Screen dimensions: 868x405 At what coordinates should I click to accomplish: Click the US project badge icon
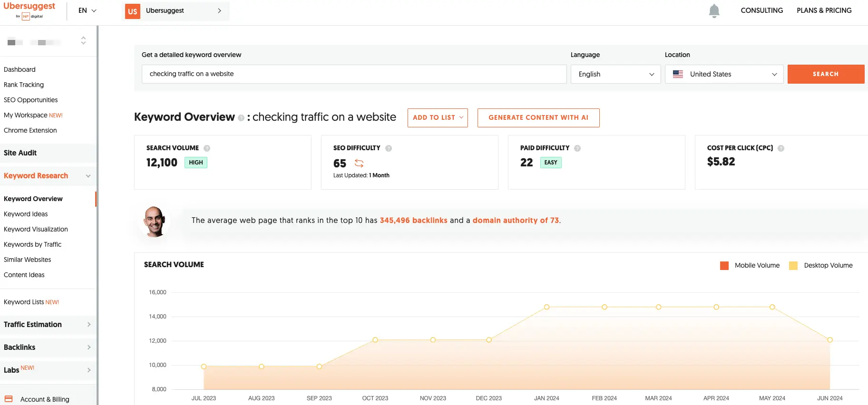coord(133,11)
